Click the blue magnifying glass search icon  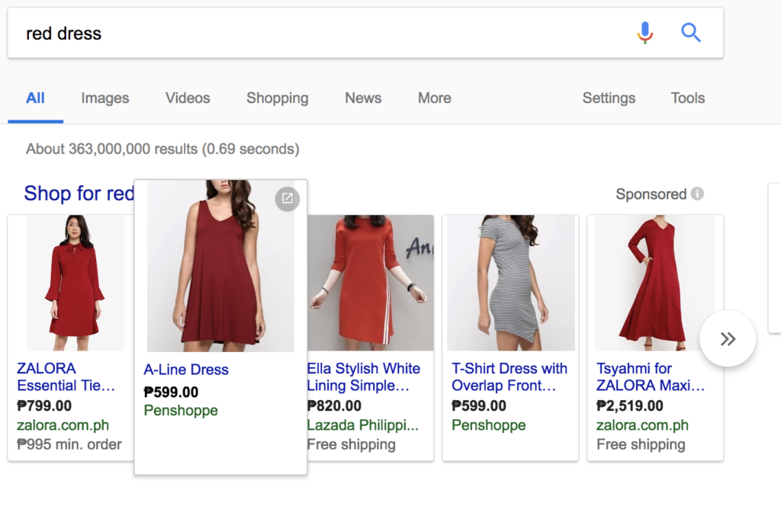[x=690, y=33]
